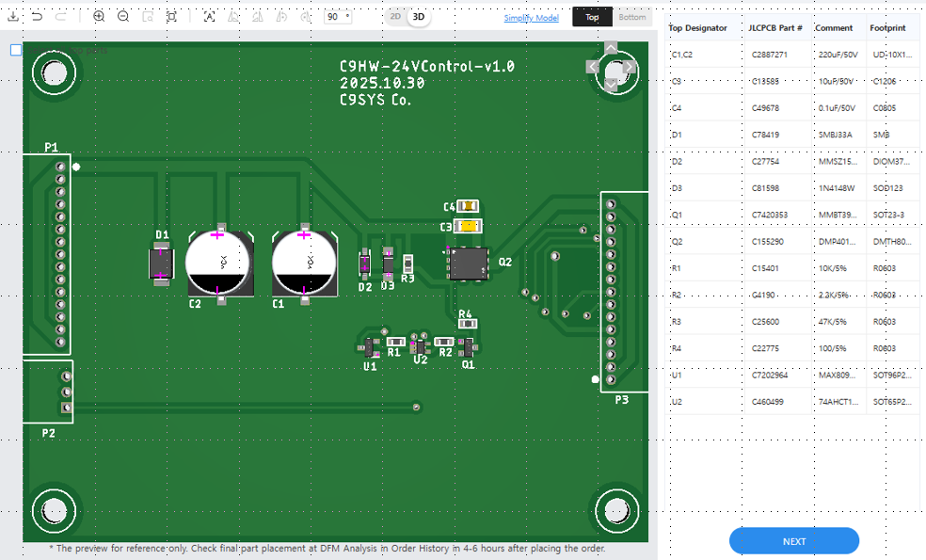Click the download icon in toolbar
926x560 pixels.
[12, 16]
